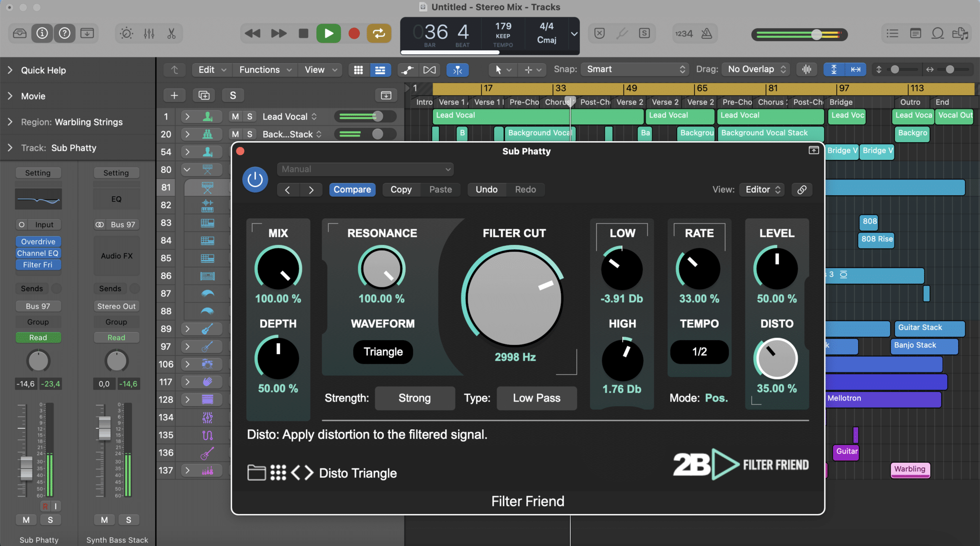Image resolution: width=980 pixels, height=546 pixels.
Task: Open the Metronome icon in the control bar
Action: [707, 33]
